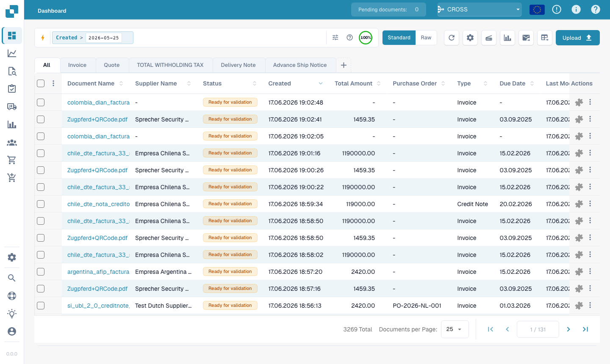Sort by the Status column arrows
Viewport: 610px width, 364px height.
255,83
